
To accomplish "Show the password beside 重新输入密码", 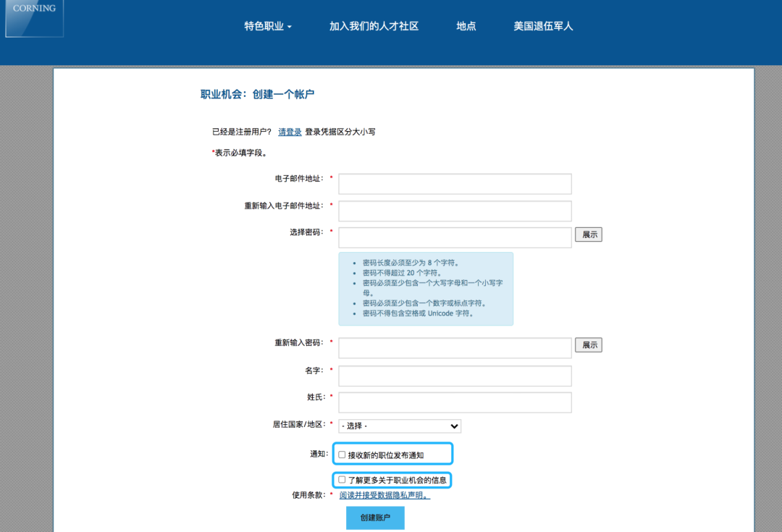I will click(x=589, y=345).
